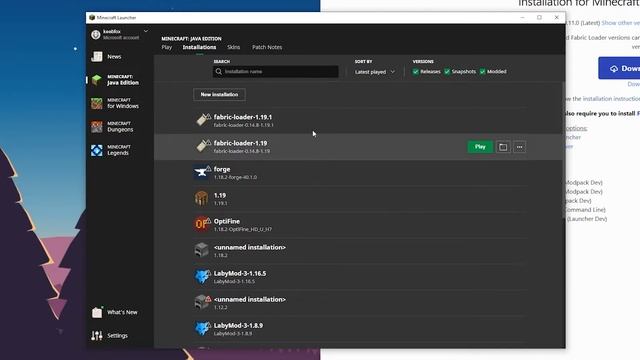The height and width of the screenshot is (360, 640).
Task: Click Show other versions link in browser
Action: click(x=620, y=23)
